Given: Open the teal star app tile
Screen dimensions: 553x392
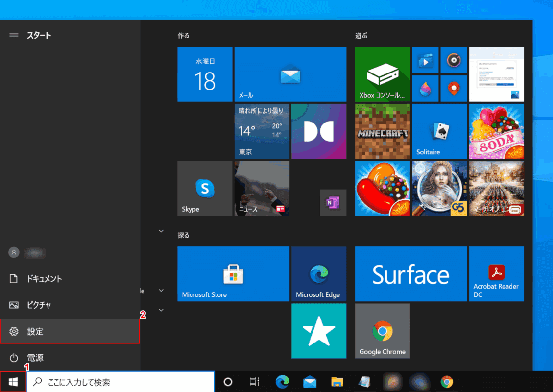Looking at the screenshot, I should click(x=319, y=331).
